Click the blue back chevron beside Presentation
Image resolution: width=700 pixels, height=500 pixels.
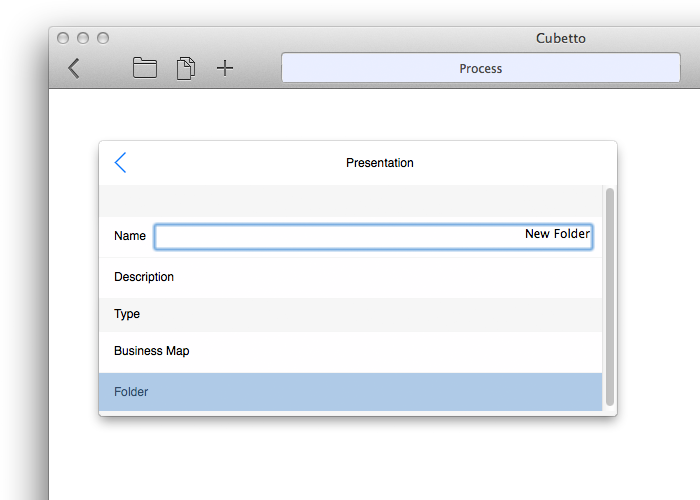[x=120, y=162]
